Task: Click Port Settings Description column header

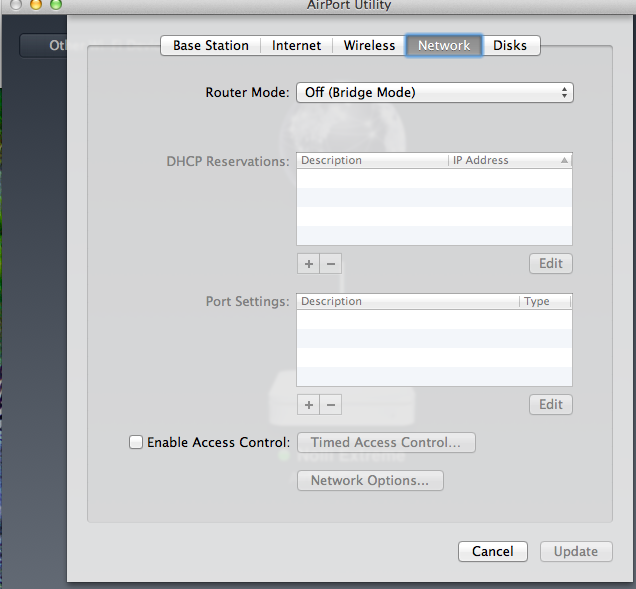Action: click(408, 301)
